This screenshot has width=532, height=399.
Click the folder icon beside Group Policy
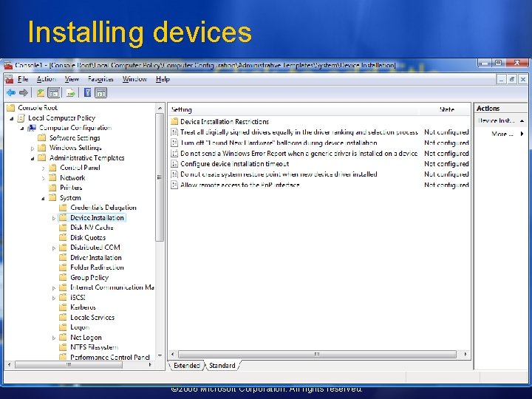click(x=63, y=278)
